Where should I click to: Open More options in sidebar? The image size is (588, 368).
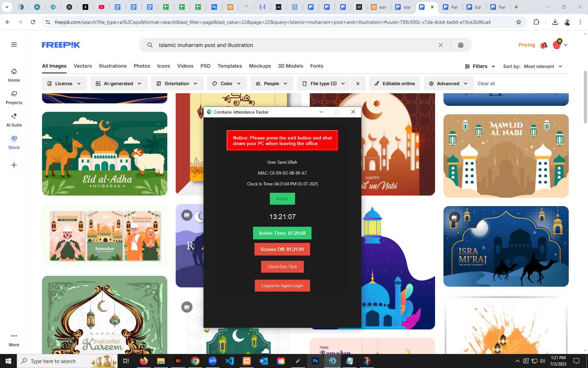pos(14,340)
